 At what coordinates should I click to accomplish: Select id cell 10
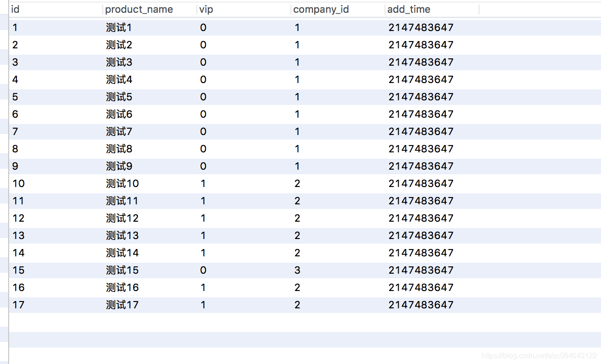(19, 184)
